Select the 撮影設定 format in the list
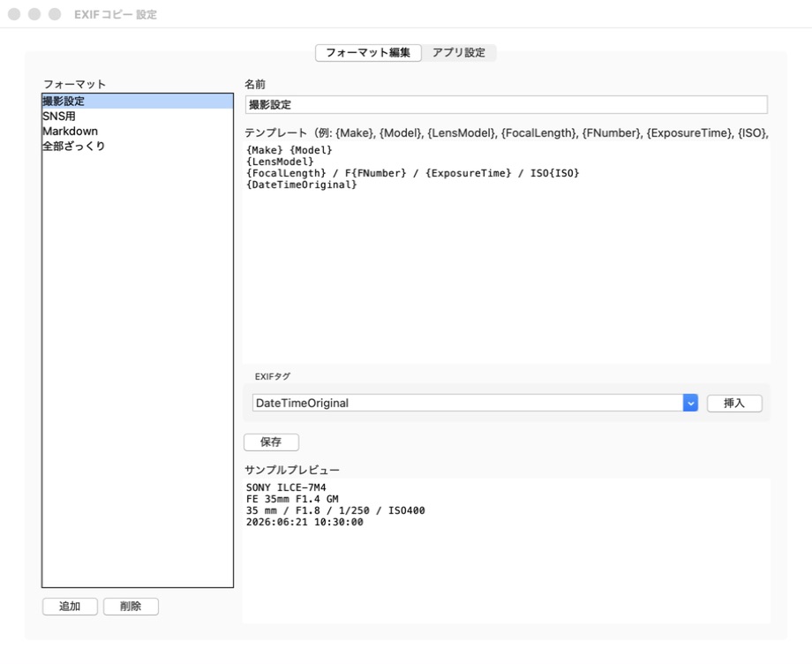Image resolution: width=812 pixels, height=664 pixels. (137, 101)
